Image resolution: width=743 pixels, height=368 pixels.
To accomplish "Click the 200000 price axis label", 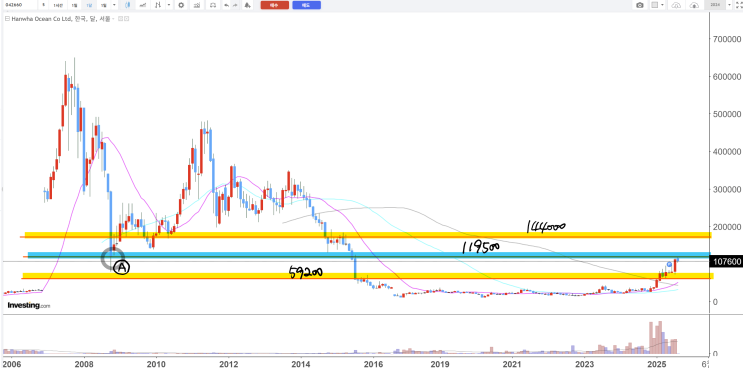I will 726,227.
